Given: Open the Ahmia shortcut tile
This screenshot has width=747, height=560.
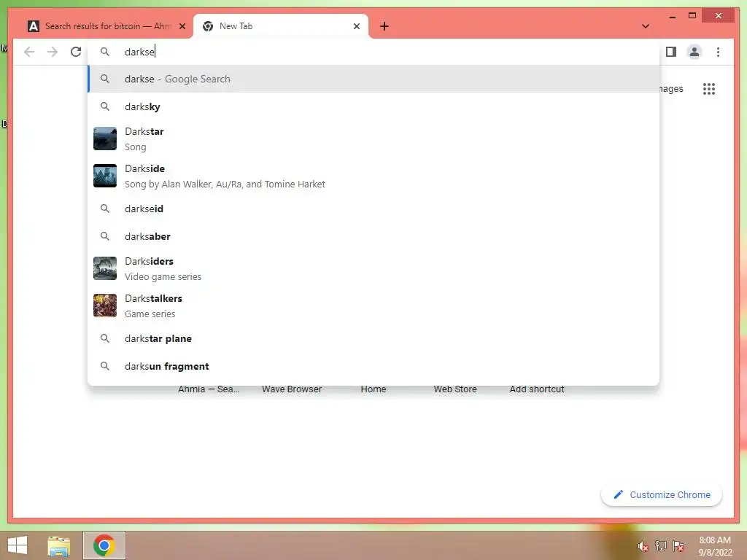Looking at the screenshot, I should [209, 389].
